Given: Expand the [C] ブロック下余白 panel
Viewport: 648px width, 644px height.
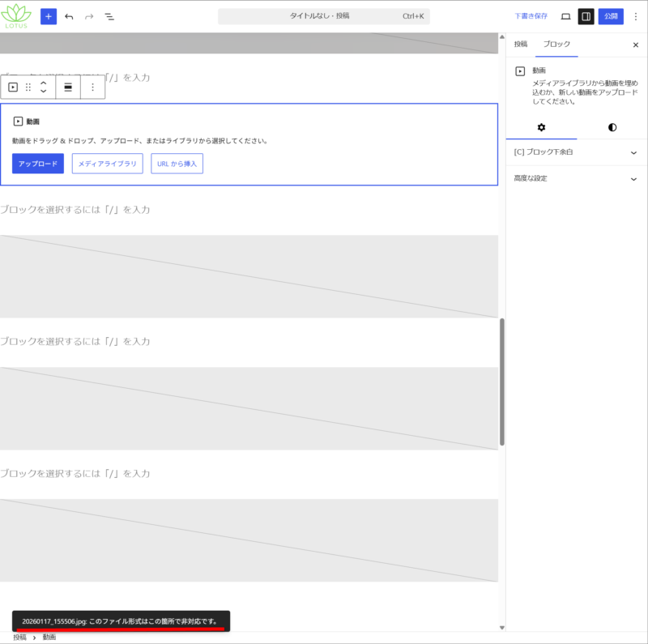Looking at the screenshot, I should 577,152.
